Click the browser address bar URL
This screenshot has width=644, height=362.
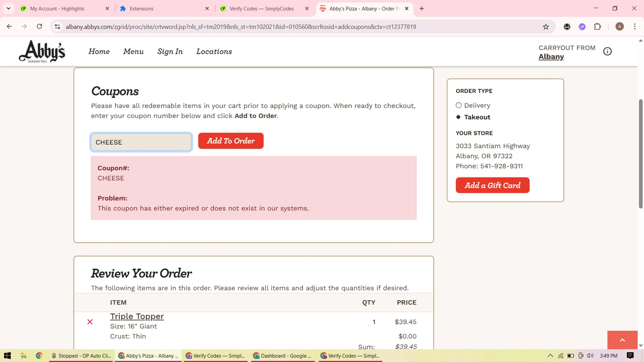pos(241,27)
